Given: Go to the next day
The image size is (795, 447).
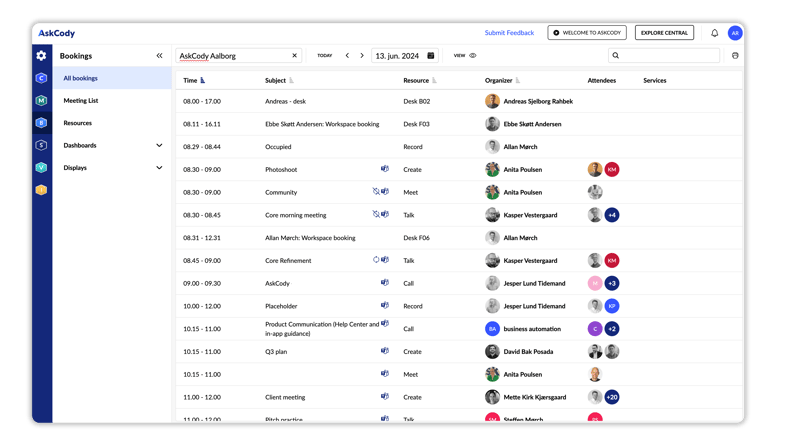Looking at the screenshot, I should (362, 56).
